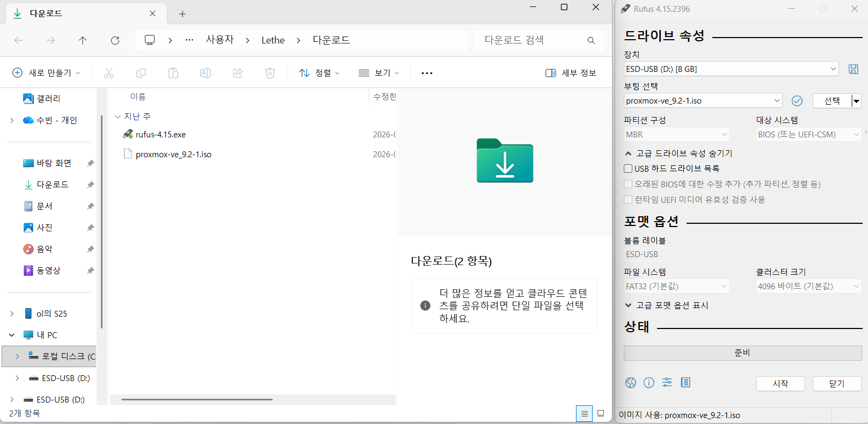Click the horizontal scrollbar under the file list
Image resolution: width=868 pixels, height=424 pixels.
(197, 399)
